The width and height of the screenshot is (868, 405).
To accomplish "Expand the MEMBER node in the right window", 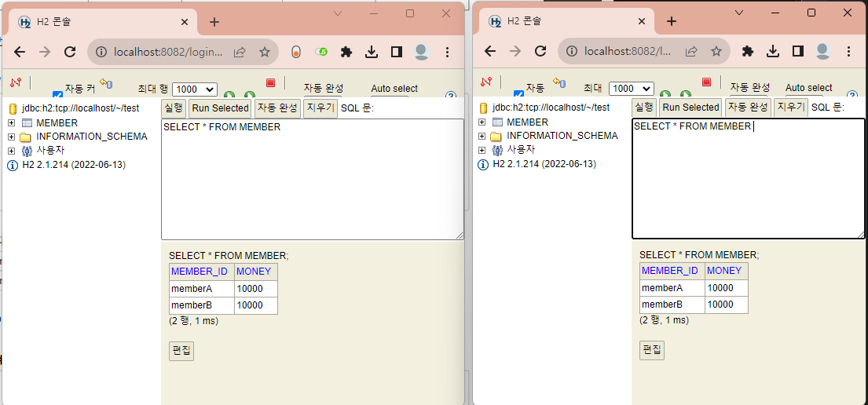I will tap(482, 122).
